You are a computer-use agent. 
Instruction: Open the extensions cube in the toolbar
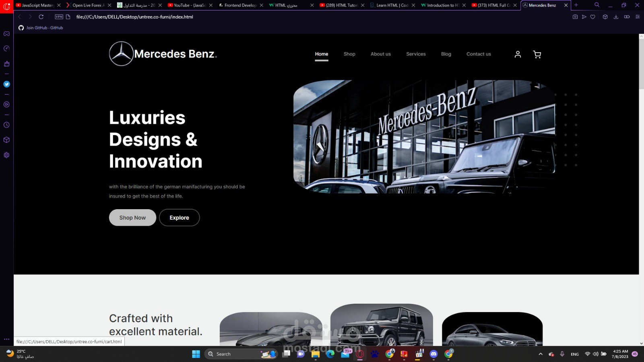(x=605, y=17)
